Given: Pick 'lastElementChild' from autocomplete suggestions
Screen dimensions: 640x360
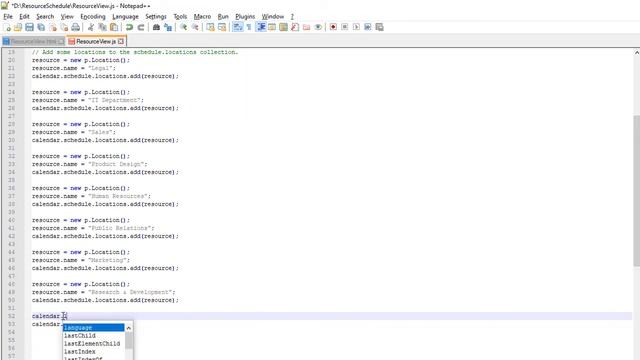Looking at the screenshot, I should coord(93,344).
